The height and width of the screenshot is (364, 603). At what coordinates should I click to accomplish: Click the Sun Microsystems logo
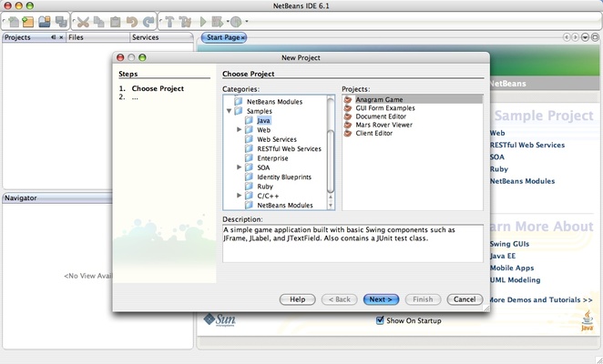tap(220, 319)
